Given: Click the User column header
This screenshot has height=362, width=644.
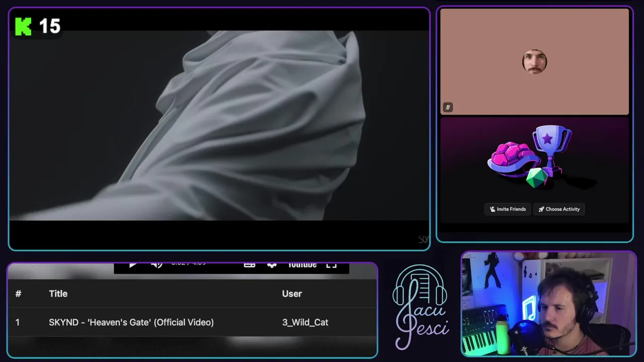Looking at the screenshot, I should click(x=292, y=294).
